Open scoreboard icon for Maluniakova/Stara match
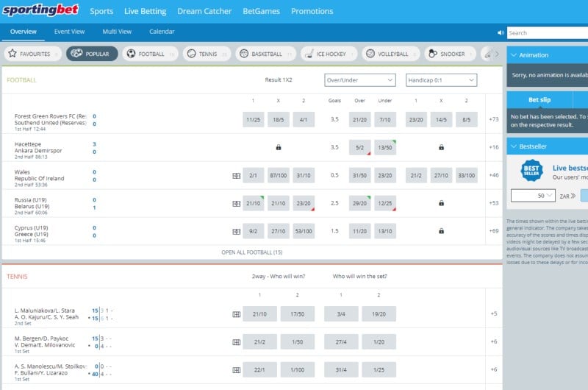Screen dimensions: 588x390 [236, 314]
